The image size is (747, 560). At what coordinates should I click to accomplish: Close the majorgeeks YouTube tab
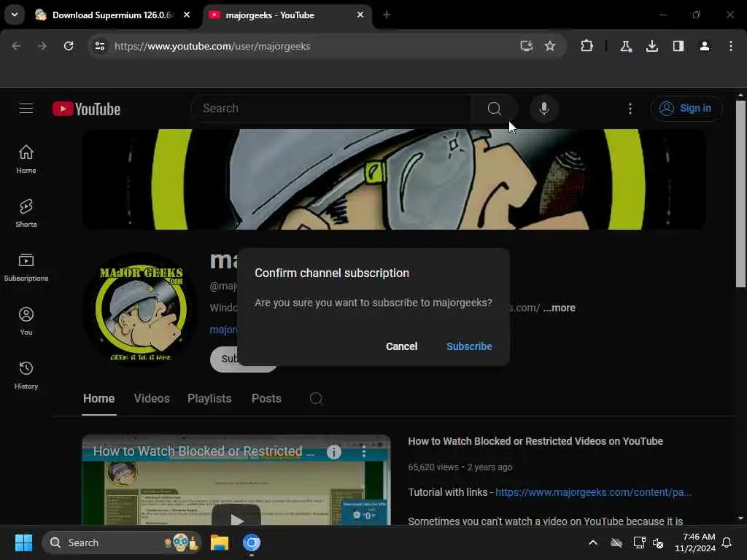[x=360, y=15]
